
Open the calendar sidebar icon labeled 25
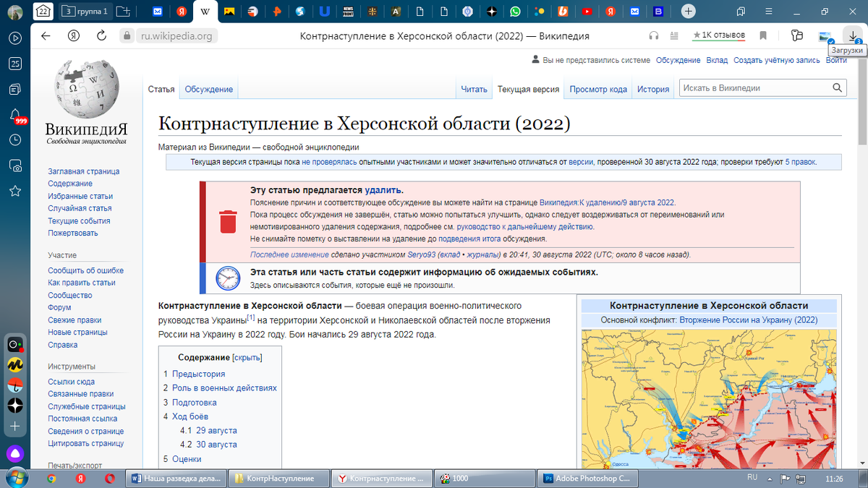pyautogui.click(x=15, y=64)
